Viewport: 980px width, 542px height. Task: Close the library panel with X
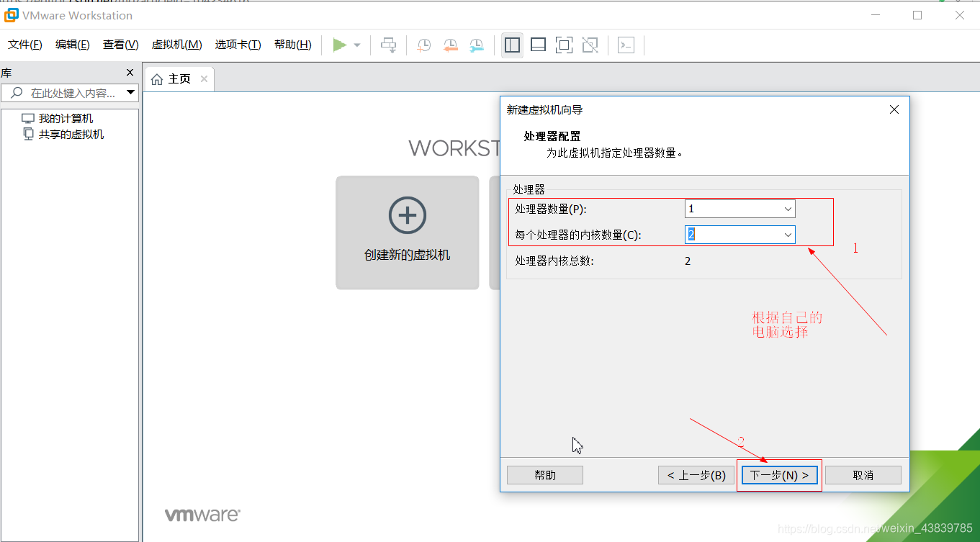point(130,73)
